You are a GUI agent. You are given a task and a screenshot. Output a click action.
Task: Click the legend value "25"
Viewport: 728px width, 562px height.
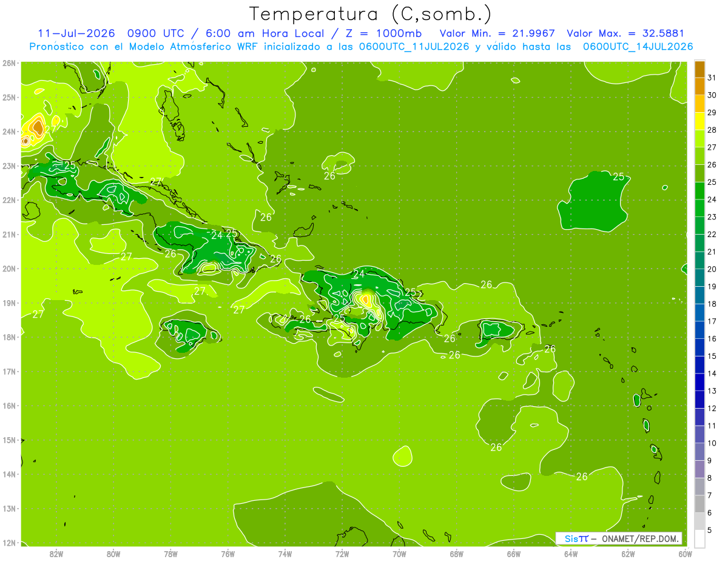tap(712, 182)
